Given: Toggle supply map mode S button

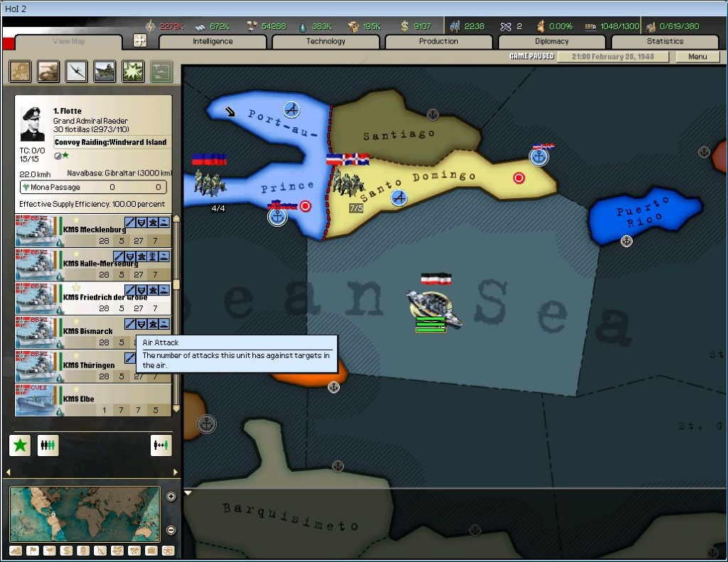Looking at the screenshot, I should 66,551.
